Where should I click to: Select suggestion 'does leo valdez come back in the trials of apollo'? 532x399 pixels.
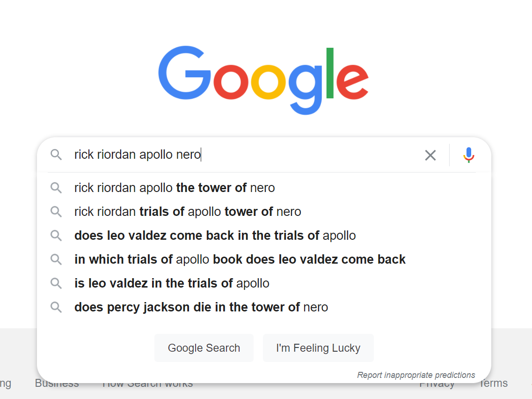tap(215, 235)
